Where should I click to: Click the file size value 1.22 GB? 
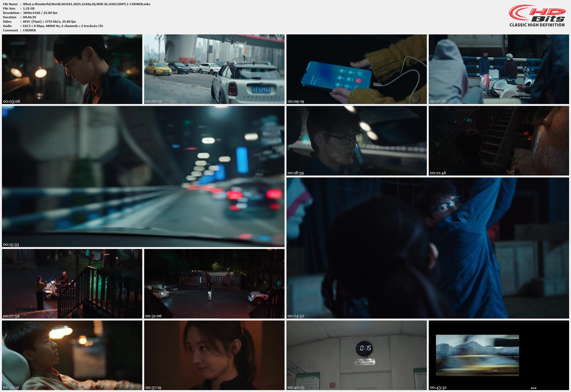point(29,8)
